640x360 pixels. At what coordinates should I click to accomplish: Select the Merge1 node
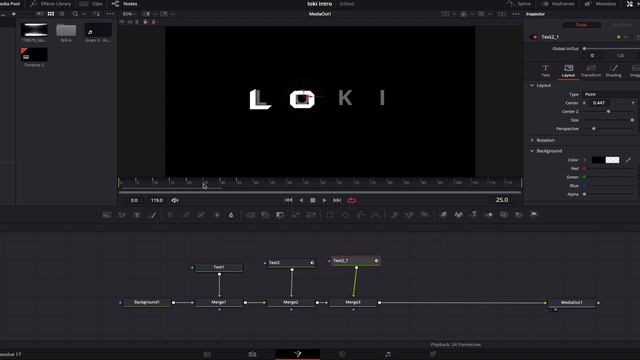coord(219,302)
